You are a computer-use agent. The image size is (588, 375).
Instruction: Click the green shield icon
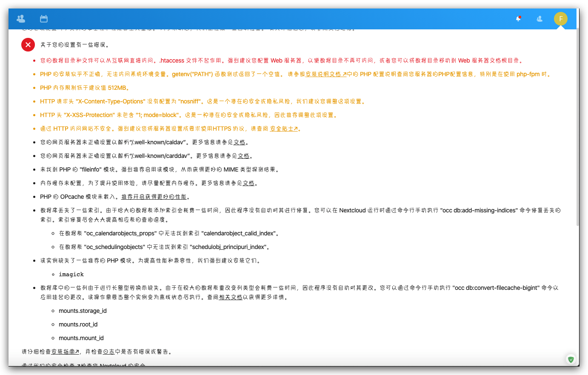pyautogui.click(x=571, y=360)
